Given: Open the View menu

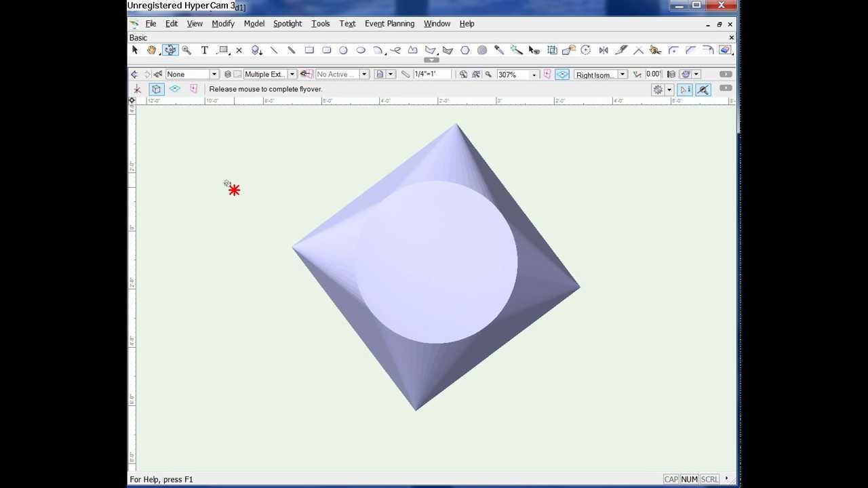Looking at the screenshot, I should pos(195,24).
